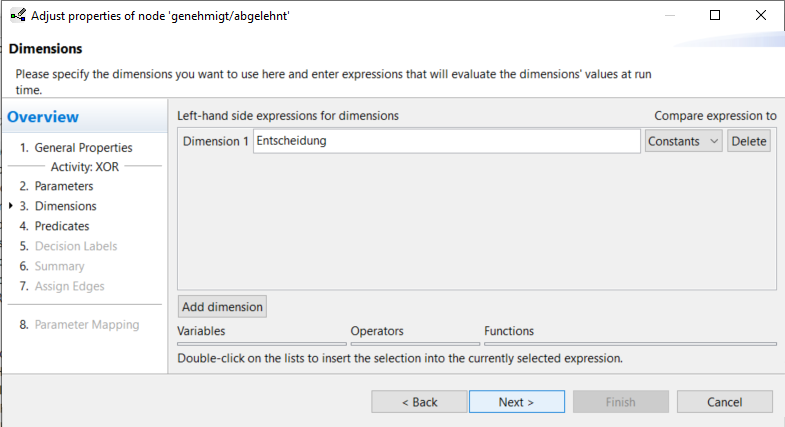Select the Summary step
Image resolution: width=785 pixels, height=427 pixels.
pyautogui.click(x=59, y=267)
